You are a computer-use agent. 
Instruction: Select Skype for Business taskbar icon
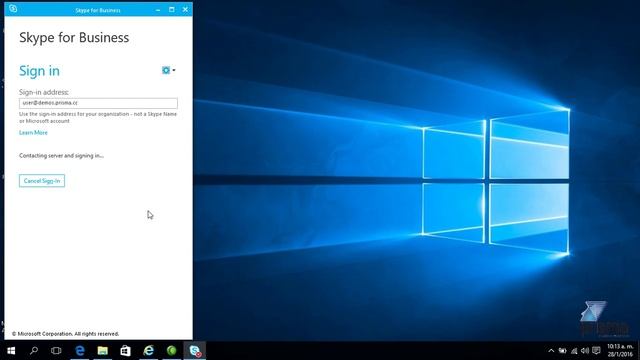(x=195, y=351)
